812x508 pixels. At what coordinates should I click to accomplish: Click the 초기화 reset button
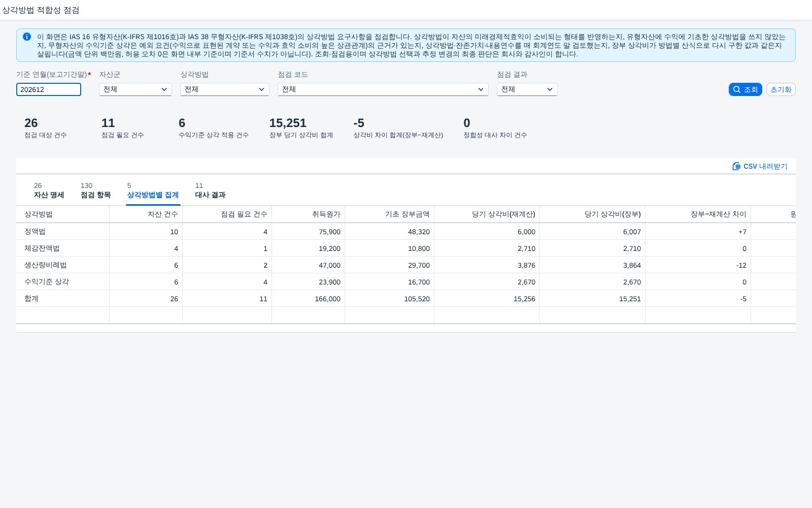point(781,89)
